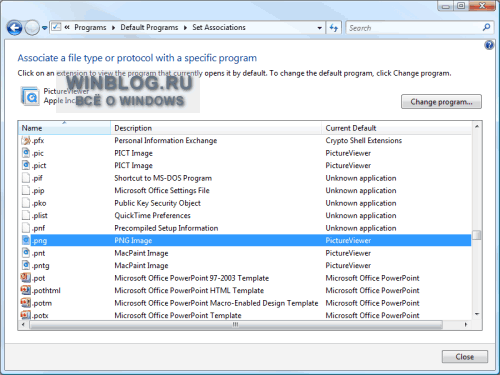Click 'Microsoft Office PowerPoint HTML Template' text
This screenshot has width=500, height=375.
pyautogui.click(x=189, y=291)
